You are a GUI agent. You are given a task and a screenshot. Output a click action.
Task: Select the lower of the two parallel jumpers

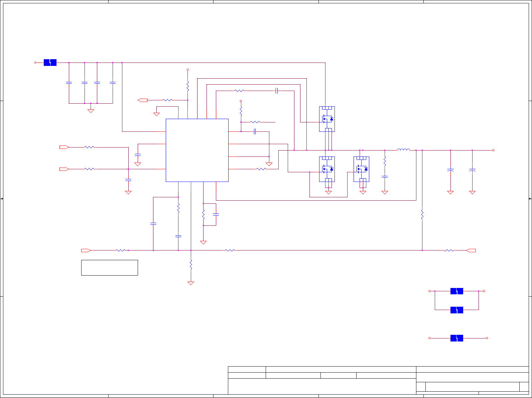457,310
